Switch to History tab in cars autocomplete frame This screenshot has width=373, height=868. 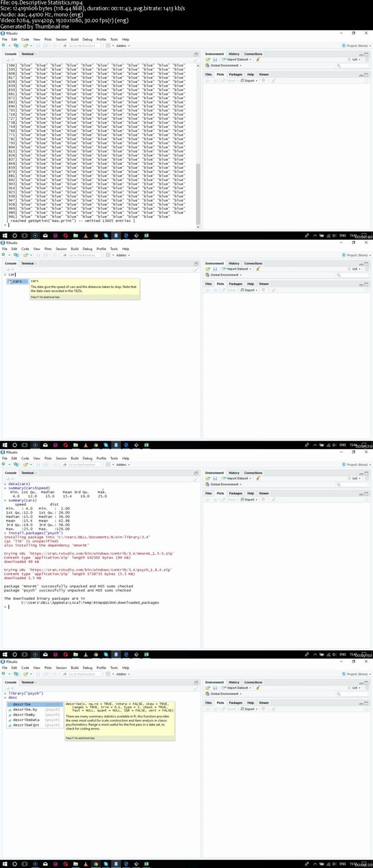(234, 263)
